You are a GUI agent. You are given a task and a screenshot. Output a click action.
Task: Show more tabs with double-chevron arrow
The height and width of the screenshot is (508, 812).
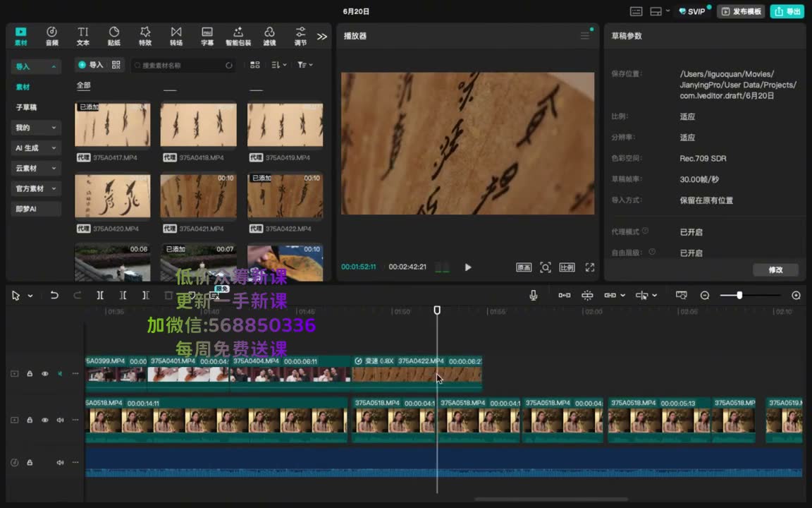point(322,37)
